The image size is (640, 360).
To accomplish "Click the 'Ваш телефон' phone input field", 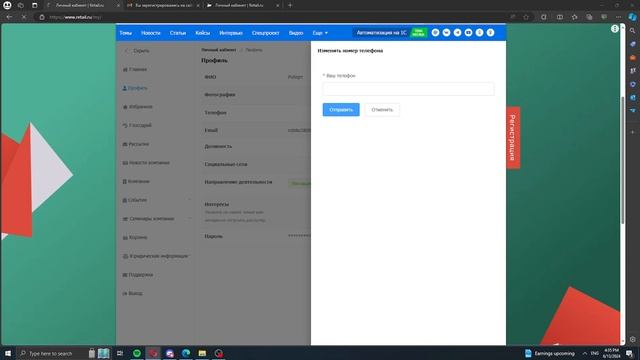I will coord(408,89).
